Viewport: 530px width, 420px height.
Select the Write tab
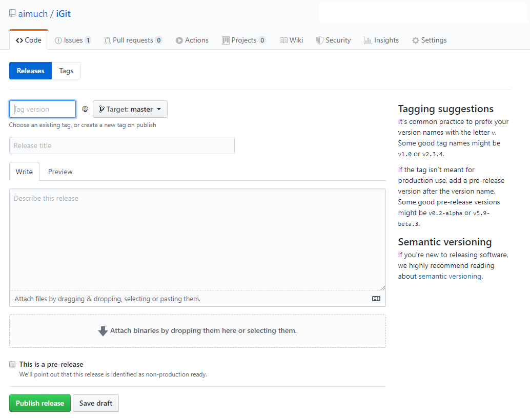24,172
